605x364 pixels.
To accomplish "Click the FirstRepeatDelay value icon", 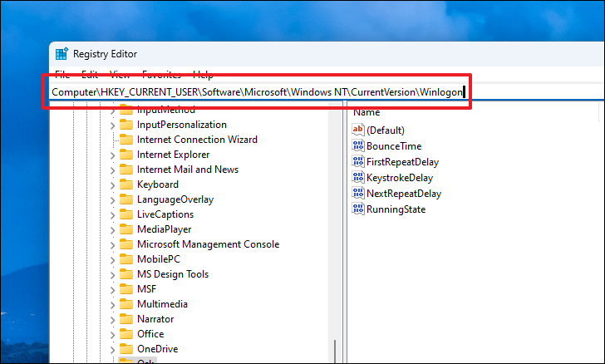I will 358,161.
